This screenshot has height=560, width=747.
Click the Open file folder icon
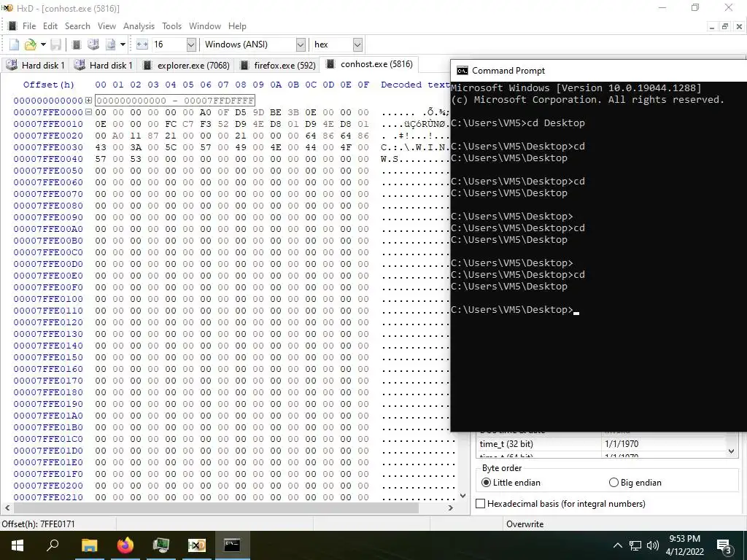coord(30,44)
